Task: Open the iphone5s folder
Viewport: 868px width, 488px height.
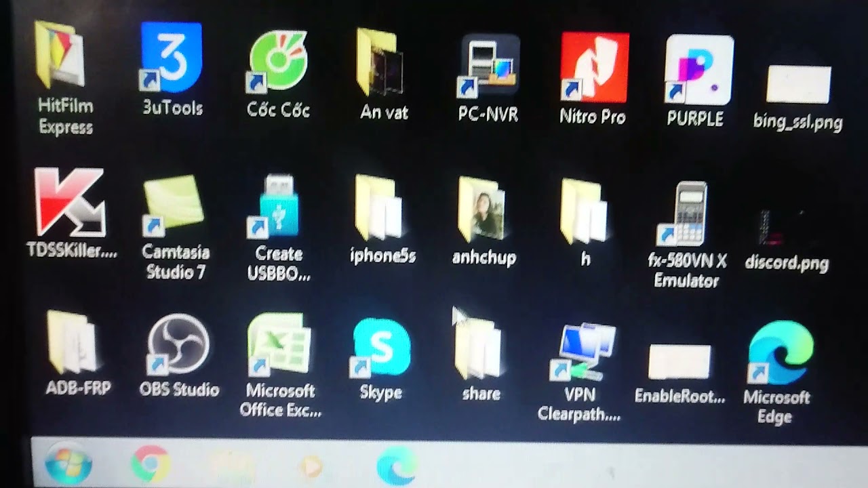Action: point(380,208)
